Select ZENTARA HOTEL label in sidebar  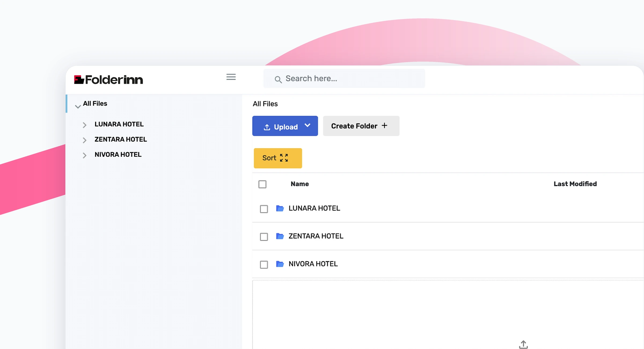coord(121,139)
